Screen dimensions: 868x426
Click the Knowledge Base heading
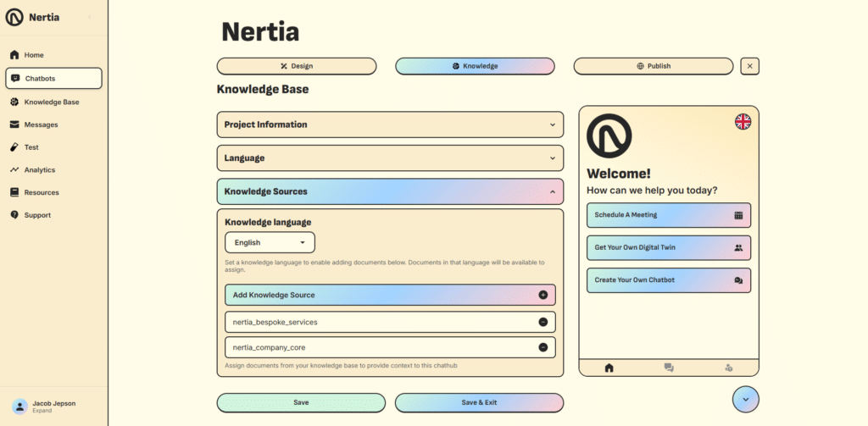pos(263,89)
